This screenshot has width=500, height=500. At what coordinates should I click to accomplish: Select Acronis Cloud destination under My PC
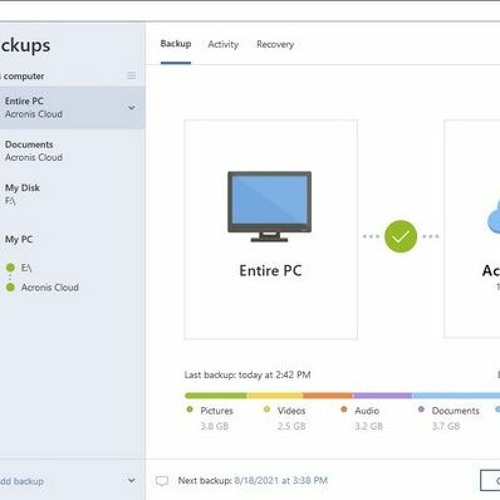[x=50, y=287]
